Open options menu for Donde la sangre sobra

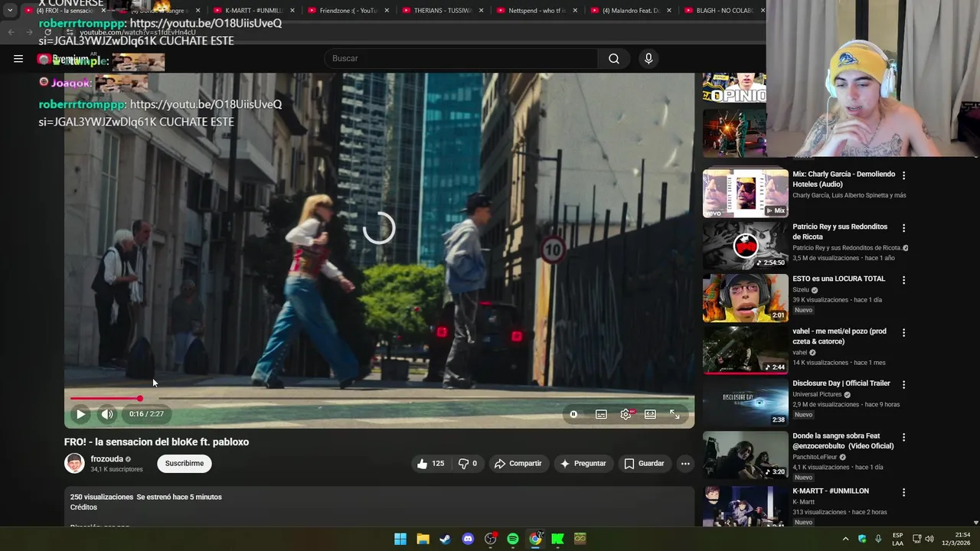903,438
